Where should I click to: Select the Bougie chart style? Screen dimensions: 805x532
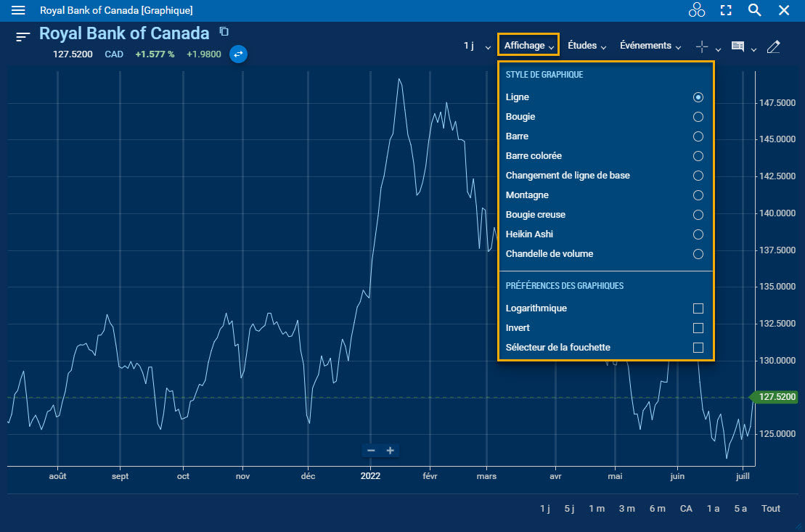click(698, 117)
